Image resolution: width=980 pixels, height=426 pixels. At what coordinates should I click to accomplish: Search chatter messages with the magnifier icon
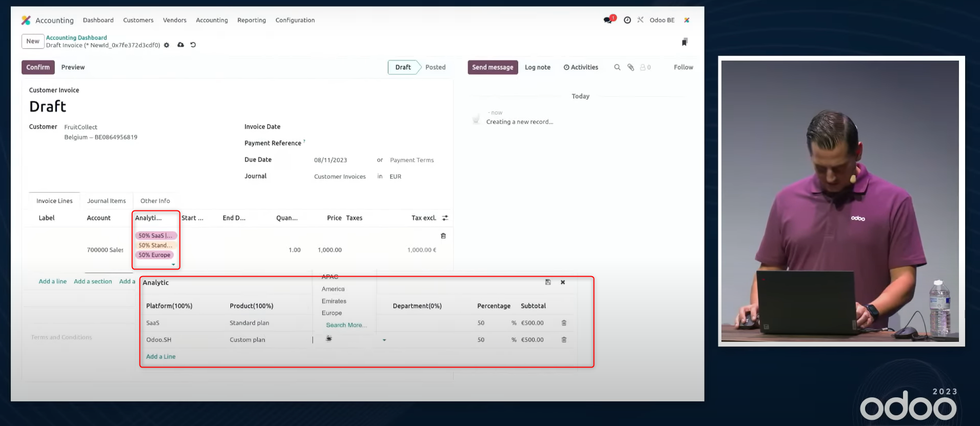[617, 67]
